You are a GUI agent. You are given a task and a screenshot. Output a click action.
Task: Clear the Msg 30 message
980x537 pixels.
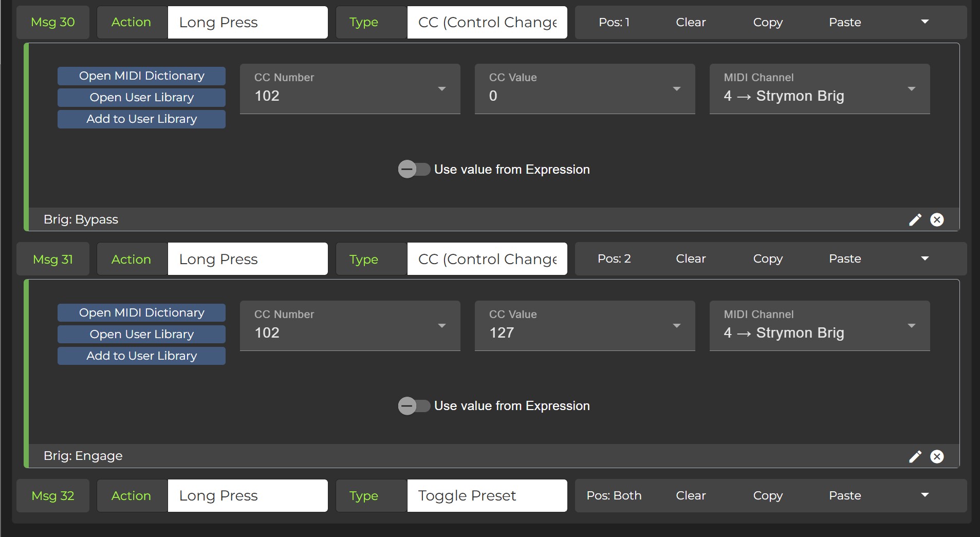[691, 22]
